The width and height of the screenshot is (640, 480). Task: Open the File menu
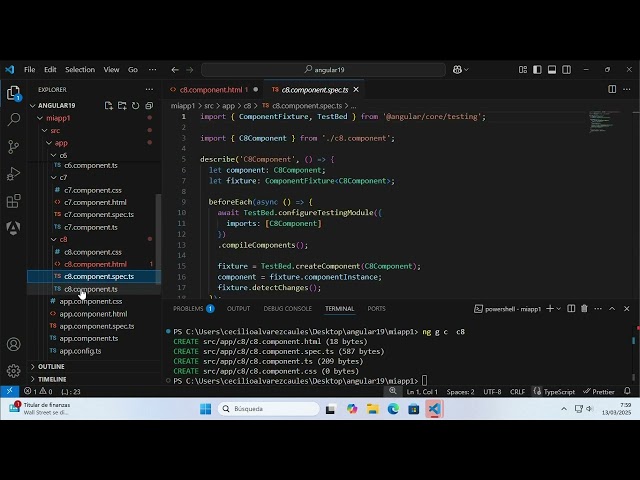[x=29, y=70]
